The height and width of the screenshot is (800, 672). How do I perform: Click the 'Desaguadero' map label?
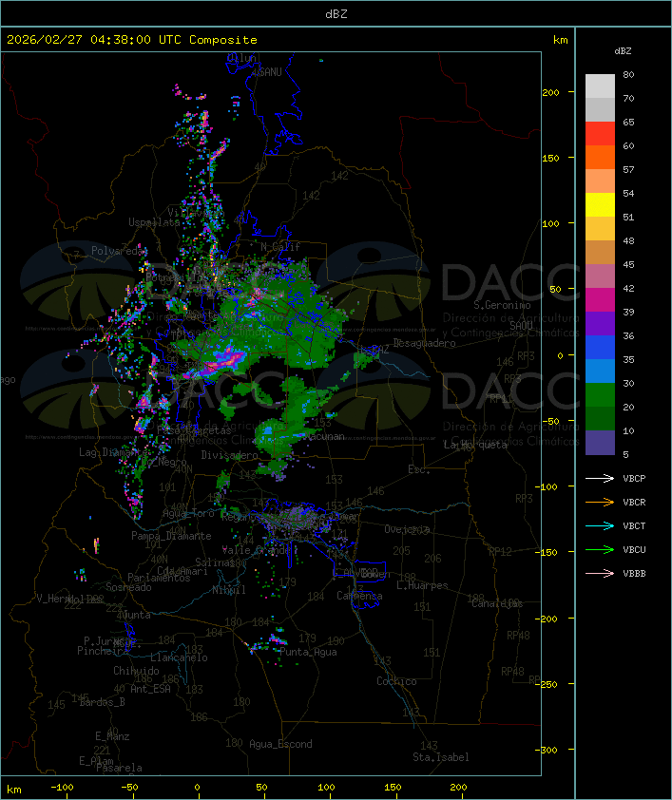point(424,343)
